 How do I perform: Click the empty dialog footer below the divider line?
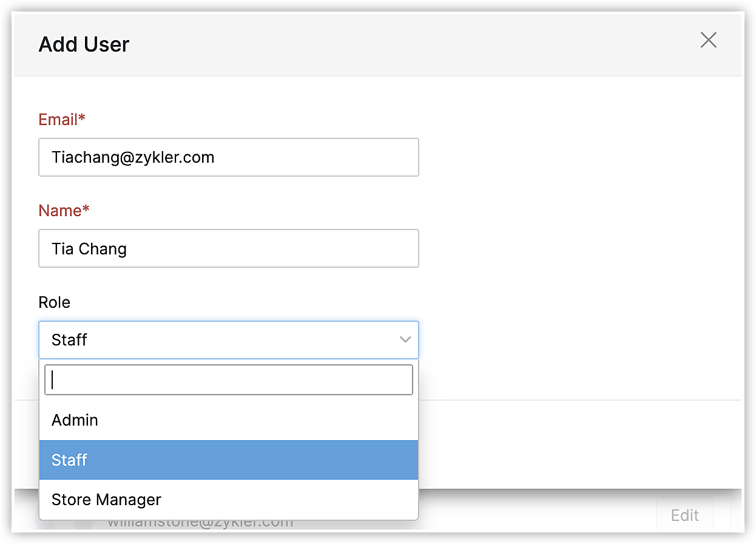coord(576,443)
